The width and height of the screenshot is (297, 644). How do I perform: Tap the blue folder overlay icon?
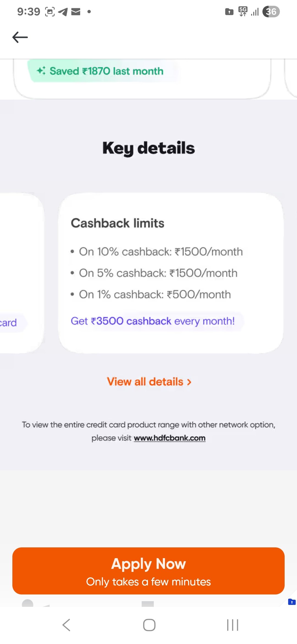(292, 602)
